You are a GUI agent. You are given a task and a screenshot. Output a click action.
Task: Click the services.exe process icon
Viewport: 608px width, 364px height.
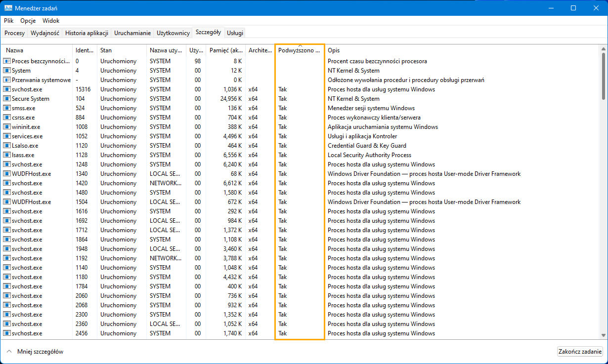(x=7, y=136)
